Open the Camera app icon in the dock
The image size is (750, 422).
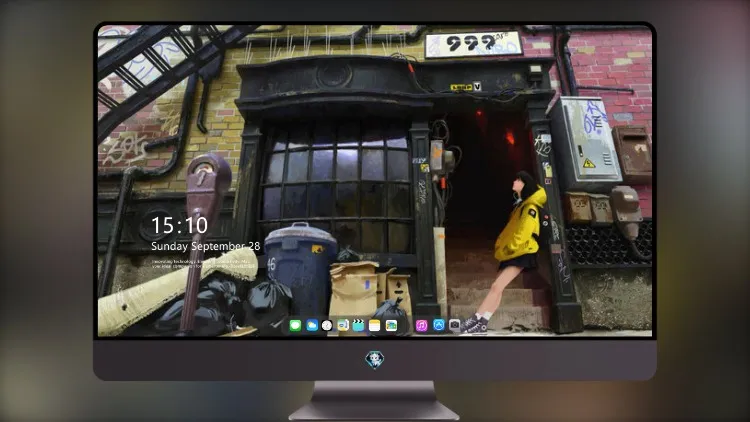[x=454, y=325]
